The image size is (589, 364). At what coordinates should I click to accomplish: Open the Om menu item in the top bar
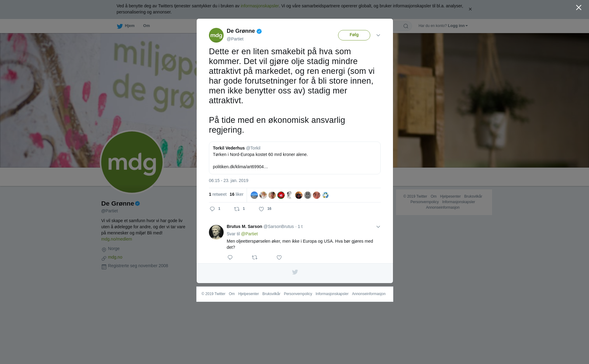pyautogui.click(x=146, y=26)
